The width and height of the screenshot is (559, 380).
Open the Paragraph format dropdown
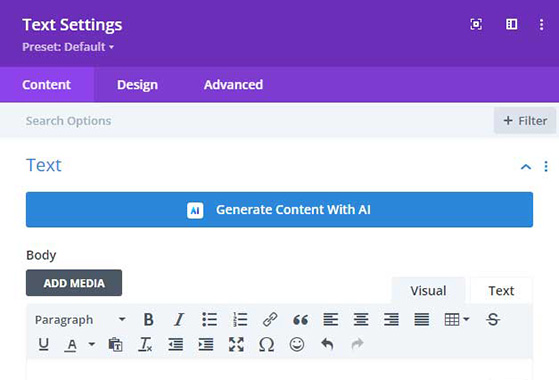pyautogui.click(x=80, y=320)
